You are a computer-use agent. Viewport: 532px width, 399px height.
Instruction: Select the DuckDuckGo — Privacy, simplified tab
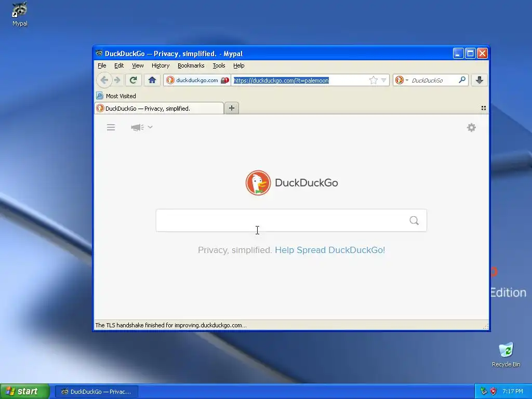click(159, 108)
